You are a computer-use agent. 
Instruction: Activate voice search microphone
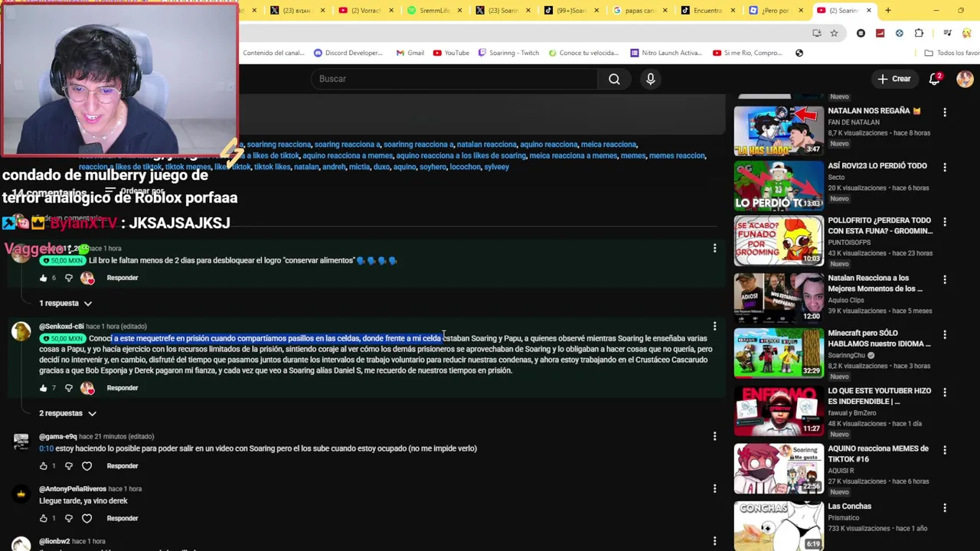click(x=650, y=79)
